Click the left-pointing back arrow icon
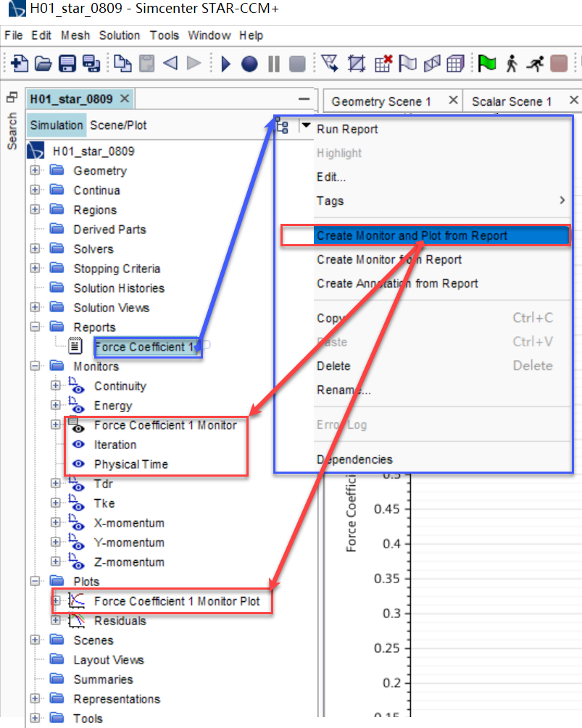582x728 pixels. [170, 63]
